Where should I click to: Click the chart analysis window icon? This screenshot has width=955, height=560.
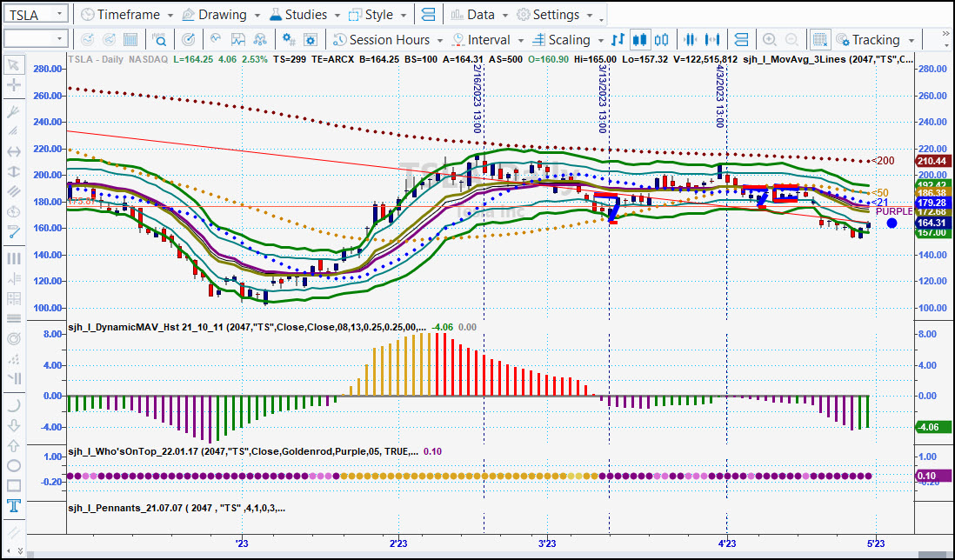click(237, 40)
